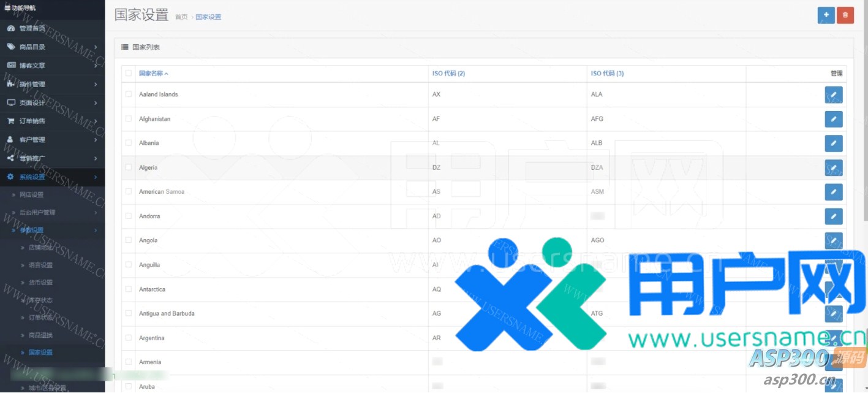Expand the 订单销售 sidebar section

[52, 121]
